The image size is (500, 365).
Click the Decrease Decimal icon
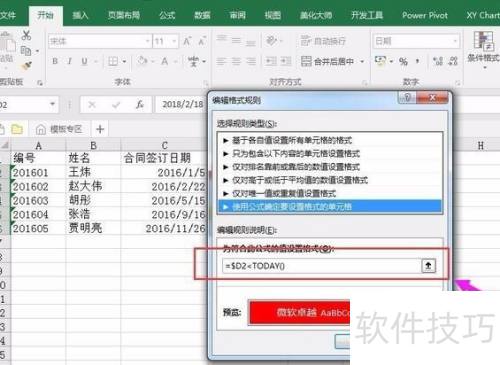coord(453,61)
